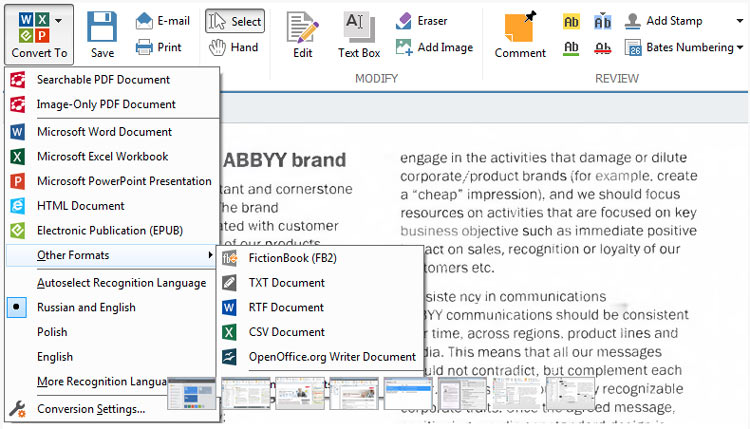The width and height of the screenshot is (750, 429).
Task: Convert to Searchable PDF Document
Action: pos(113,79)
